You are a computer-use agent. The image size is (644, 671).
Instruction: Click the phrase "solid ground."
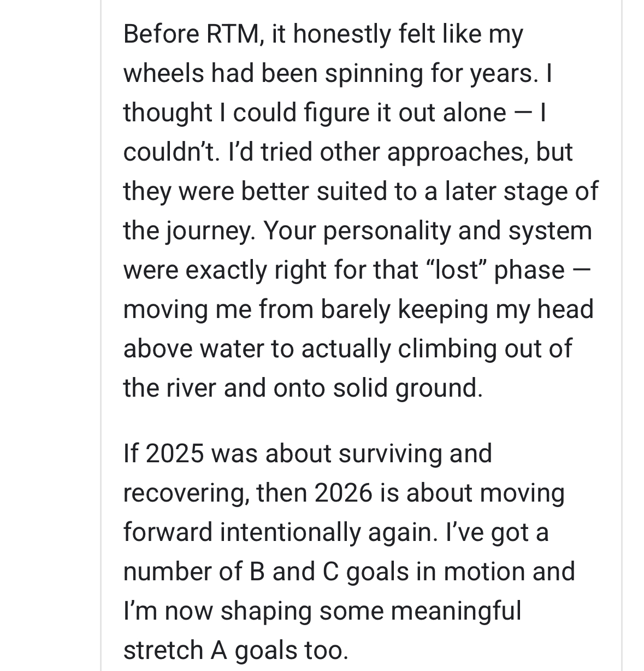point(407,388)
